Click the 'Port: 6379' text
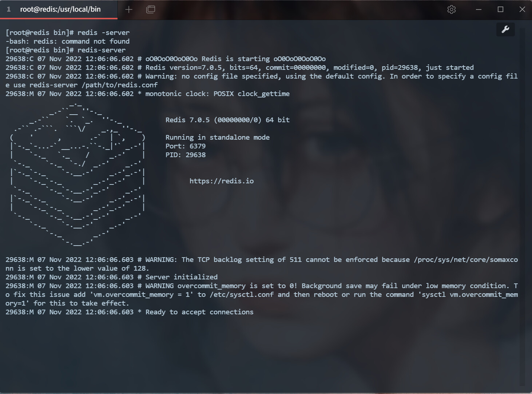The image size is (532, 394). [x=186, y=146]
